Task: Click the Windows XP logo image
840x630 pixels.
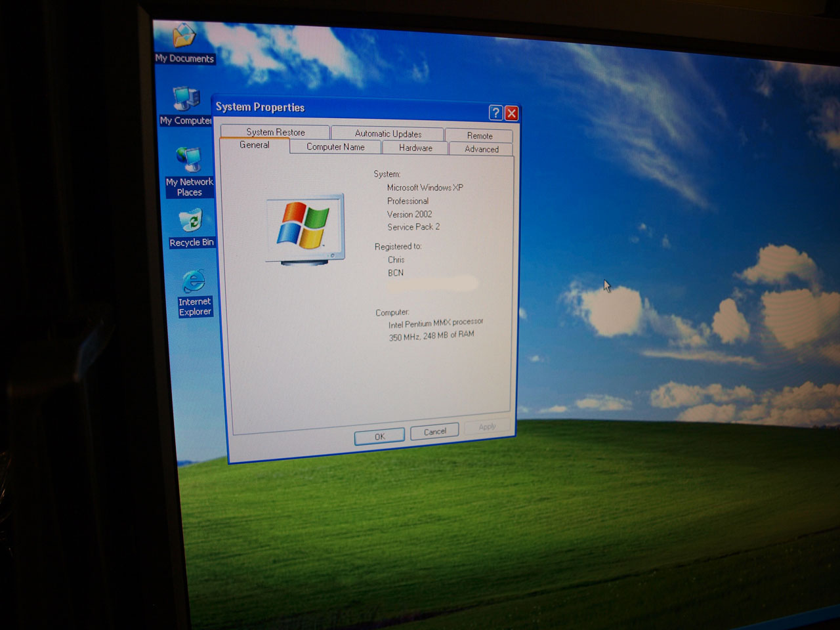Action: pos(305,228)
